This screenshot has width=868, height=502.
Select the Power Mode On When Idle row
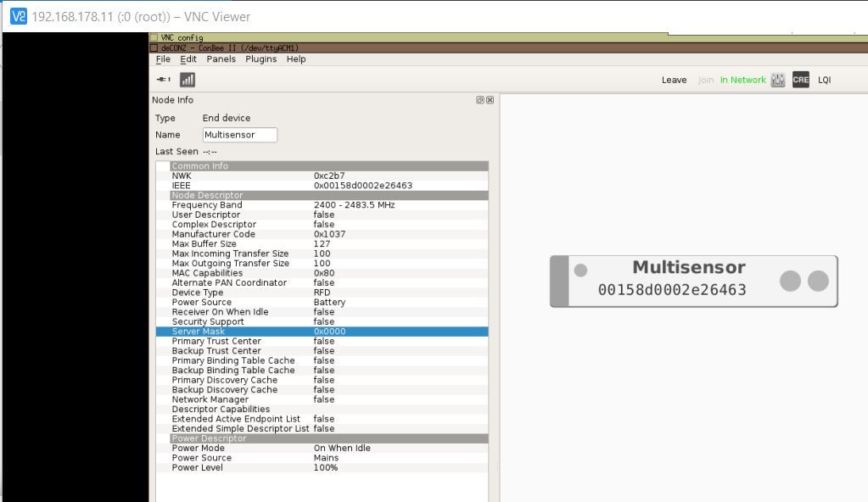(x=322, y=449)
